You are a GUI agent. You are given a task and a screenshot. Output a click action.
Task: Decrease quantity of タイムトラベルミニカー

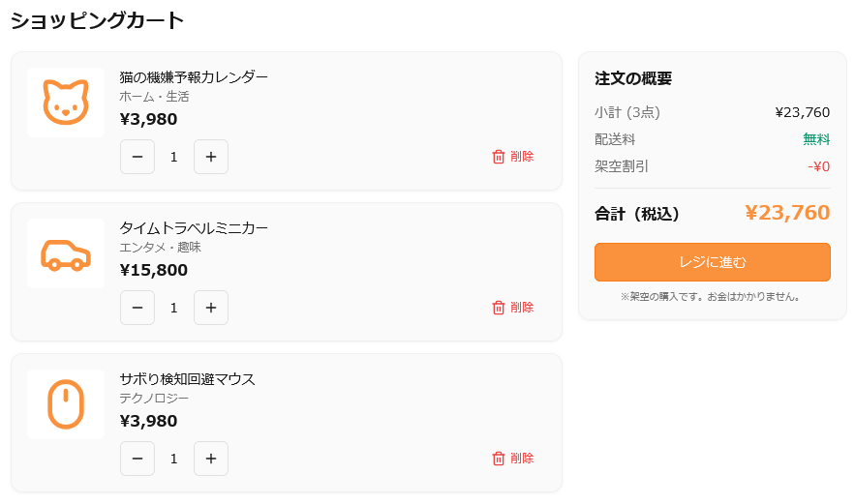(137, 308)
